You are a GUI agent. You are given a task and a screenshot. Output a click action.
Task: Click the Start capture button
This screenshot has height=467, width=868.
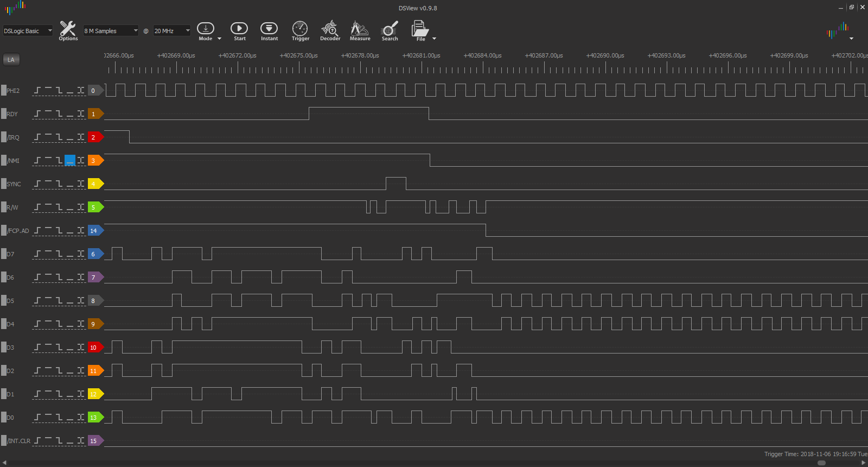tap(239, 30)
